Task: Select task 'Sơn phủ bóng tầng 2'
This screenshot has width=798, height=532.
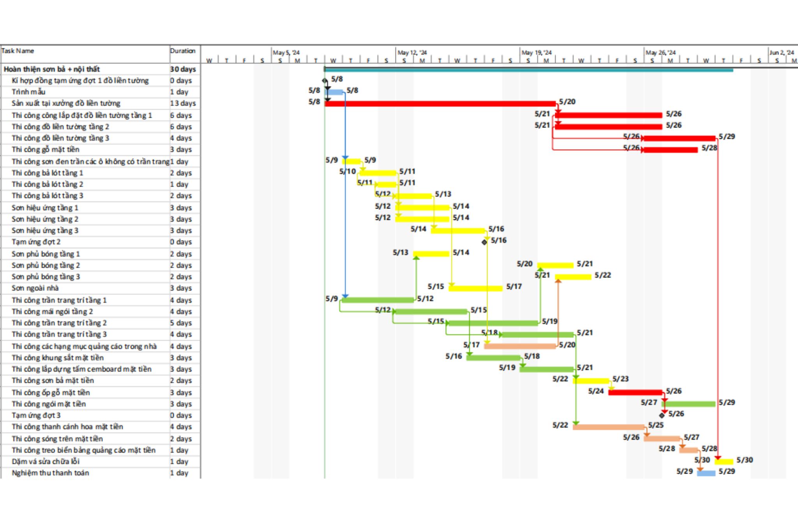Action: click(46, 265)
